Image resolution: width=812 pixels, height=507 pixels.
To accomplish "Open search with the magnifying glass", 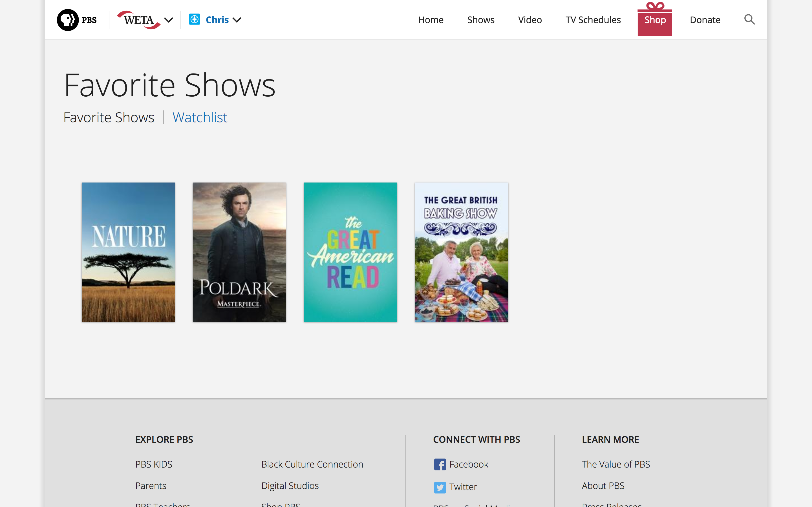I will pos(749,19).
